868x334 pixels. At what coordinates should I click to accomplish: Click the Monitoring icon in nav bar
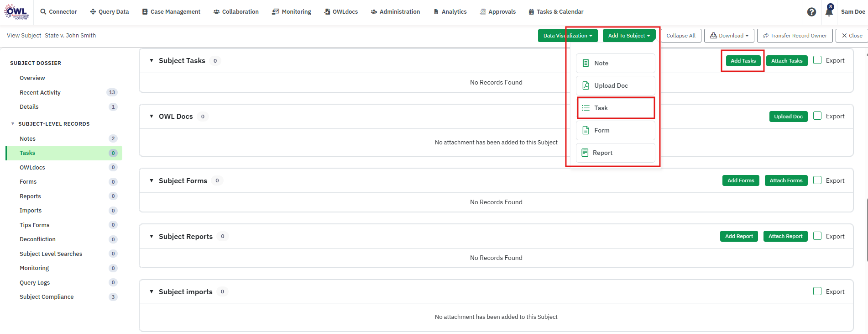point(276,11)
